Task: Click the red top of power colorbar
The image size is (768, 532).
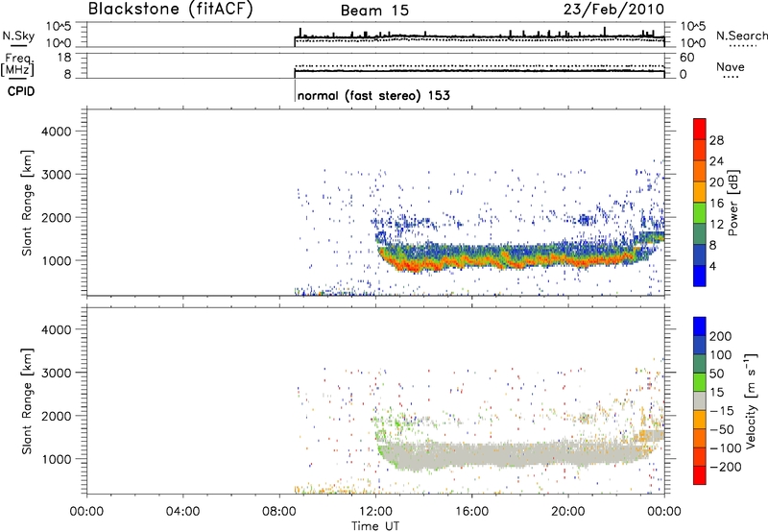Action: 700,129
